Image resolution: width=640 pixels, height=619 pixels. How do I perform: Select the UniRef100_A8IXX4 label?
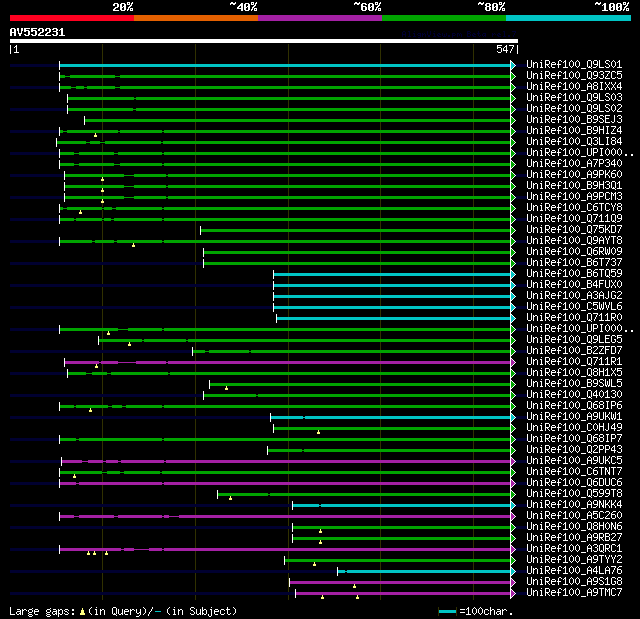[x=574, y=87]
